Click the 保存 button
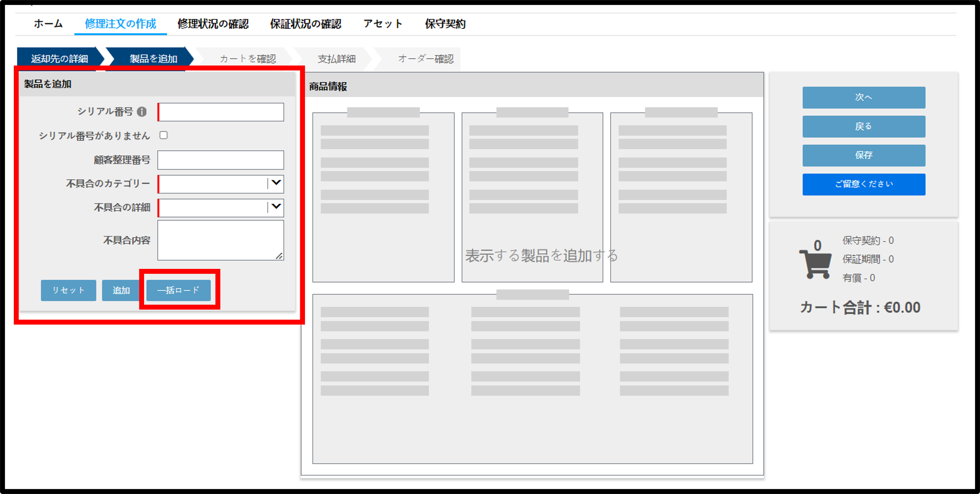Image resolution: width=980 pixels, height=494 pixels. coord(864,155)
